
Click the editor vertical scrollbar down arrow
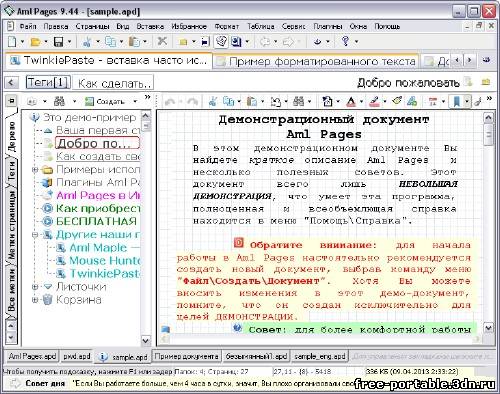coord(488,328)
